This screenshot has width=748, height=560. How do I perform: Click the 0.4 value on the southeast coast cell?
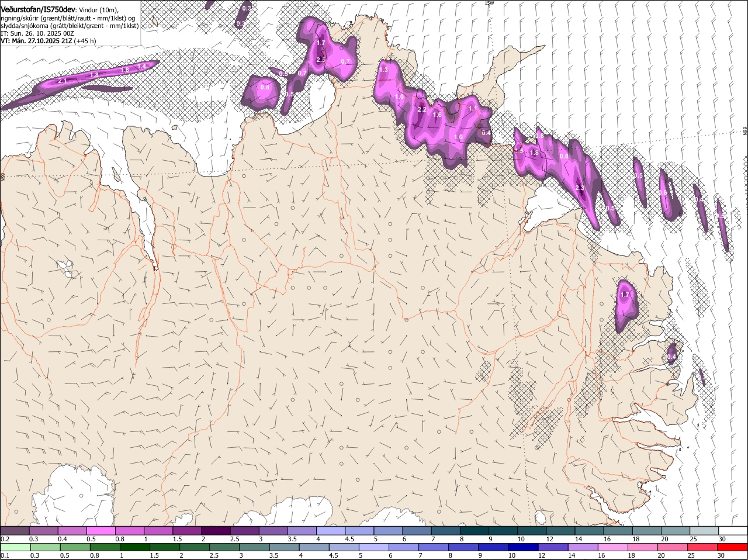671,357
